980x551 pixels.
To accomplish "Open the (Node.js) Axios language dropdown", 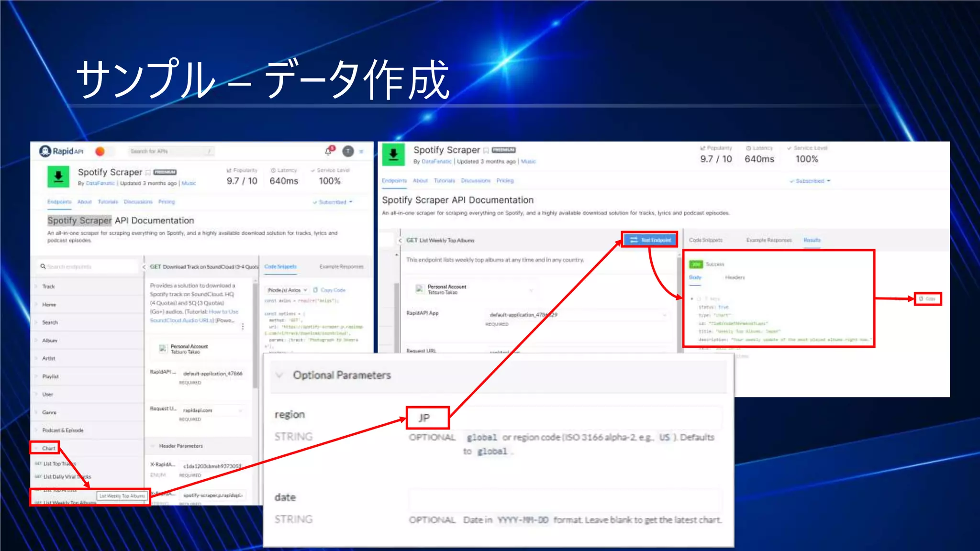I will coord(287,290).
